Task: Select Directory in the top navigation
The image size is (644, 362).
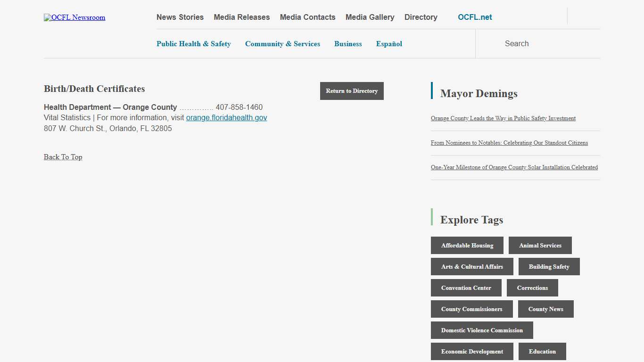Action: pyautogui.click(x=421, y=17)
